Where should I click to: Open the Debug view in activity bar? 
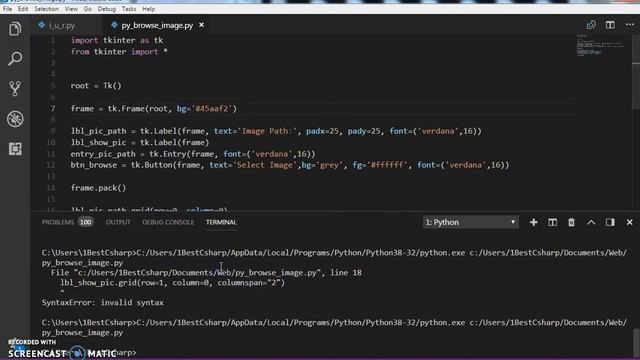coord(15,119)
